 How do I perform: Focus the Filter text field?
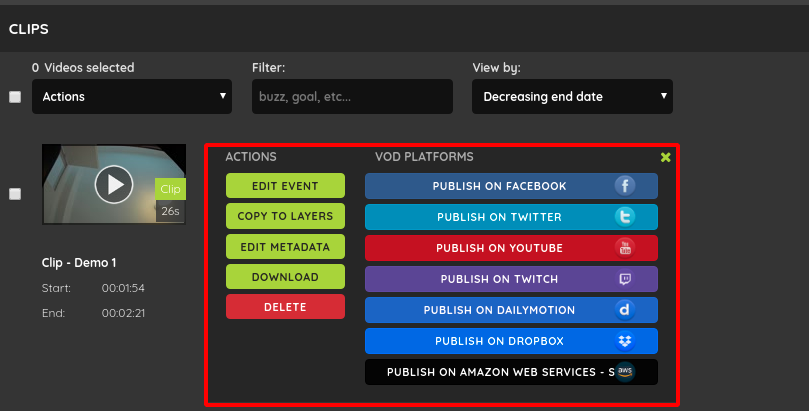tap(352, 96)
